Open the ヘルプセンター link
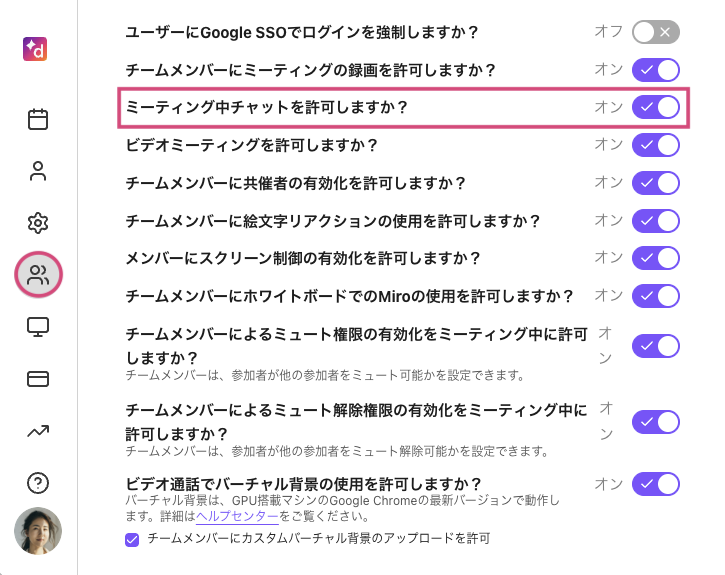 pos(237,516)
